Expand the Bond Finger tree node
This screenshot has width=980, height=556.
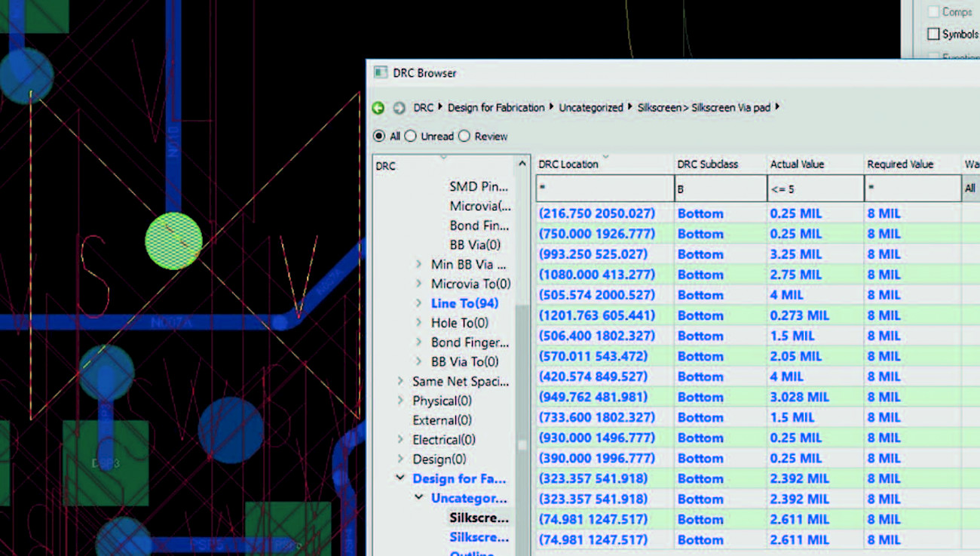point(418,343)
